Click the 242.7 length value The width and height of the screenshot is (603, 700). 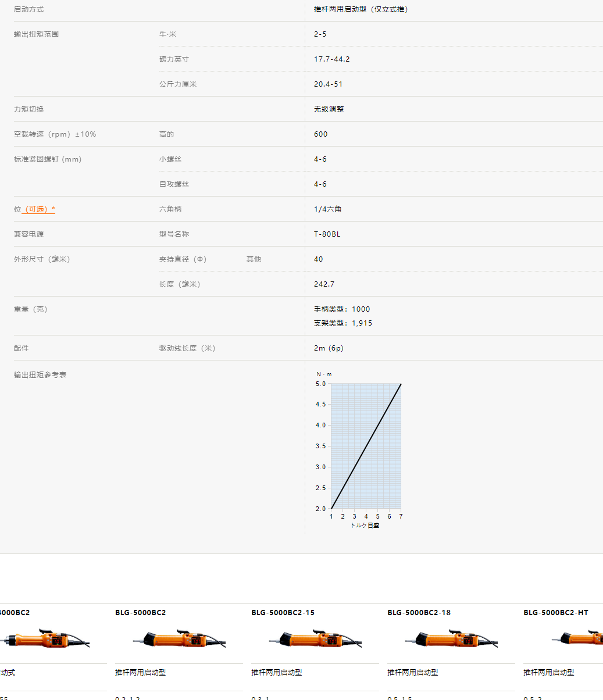[x=324, y=284]
